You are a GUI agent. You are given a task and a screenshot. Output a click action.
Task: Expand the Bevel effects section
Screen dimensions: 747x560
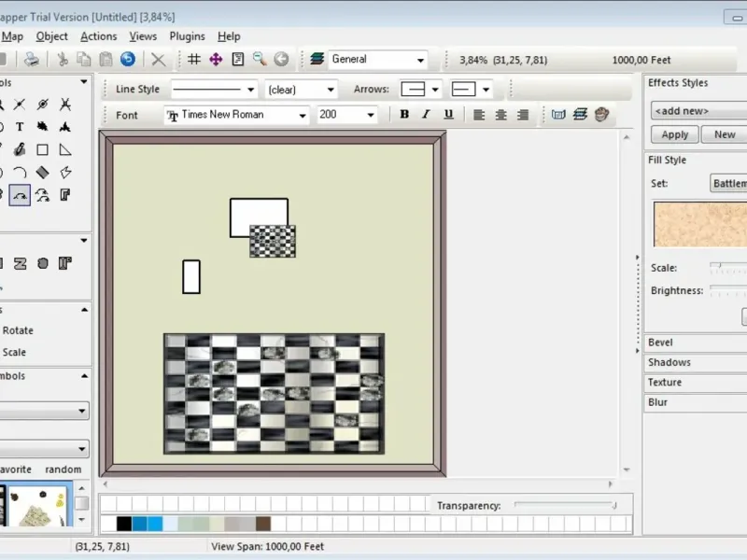click(x=696, y=343)
